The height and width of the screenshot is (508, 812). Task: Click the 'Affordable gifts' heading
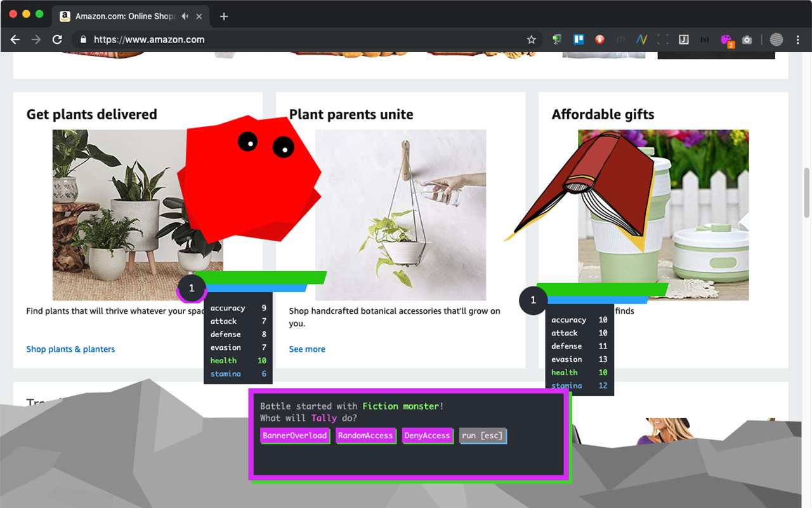(603, 114)
